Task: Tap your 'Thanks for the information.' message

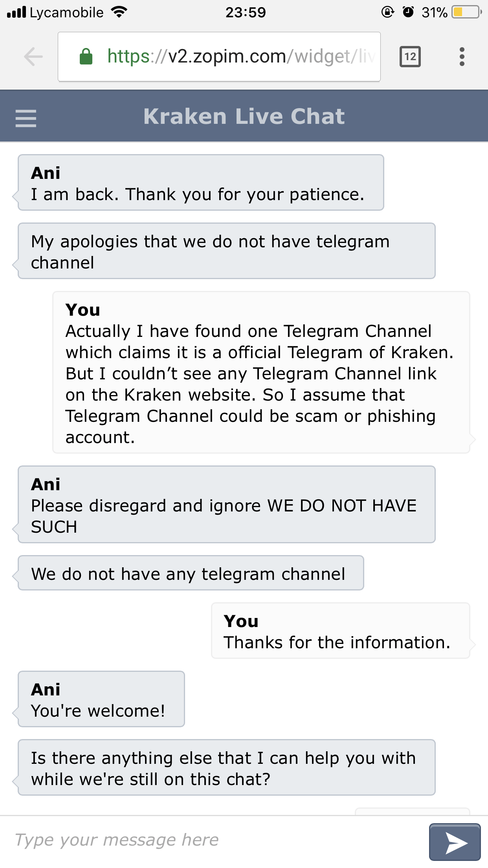Action: 341,631
